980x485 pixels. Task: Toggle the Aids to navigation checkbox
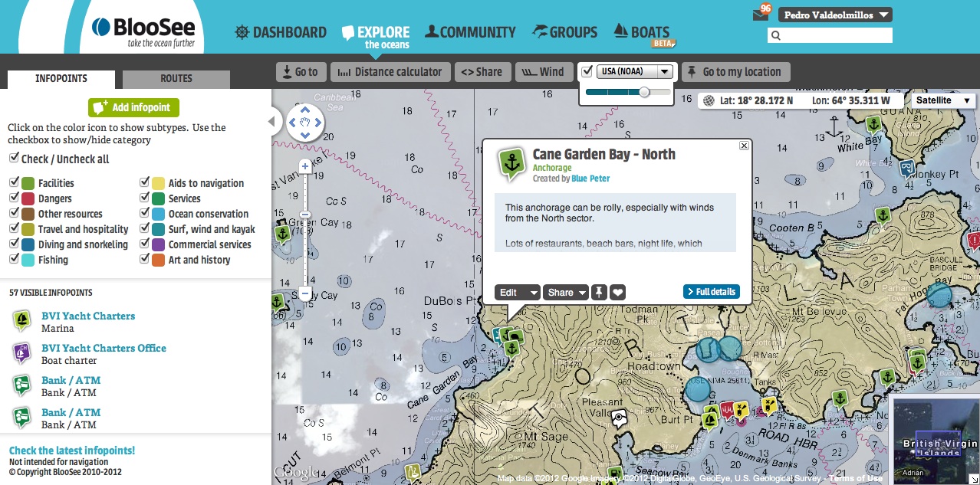[144, 182]
